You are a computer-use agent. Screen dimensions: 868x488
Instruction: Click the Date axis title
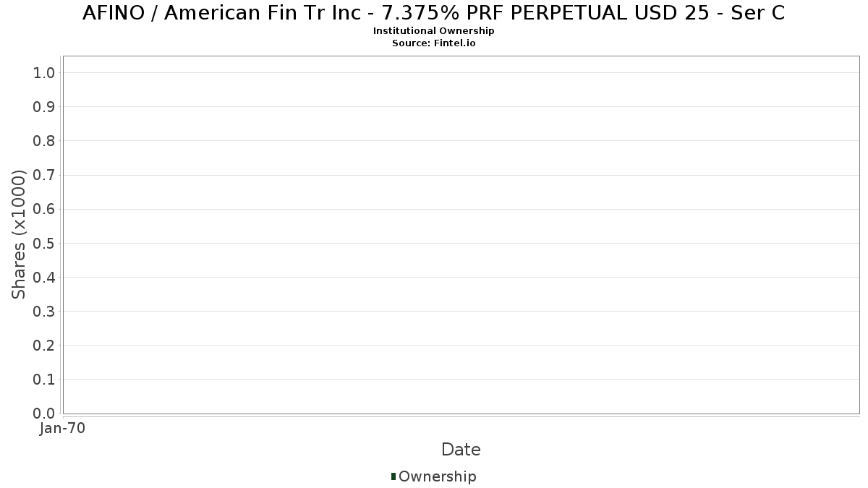coord(461,450)
